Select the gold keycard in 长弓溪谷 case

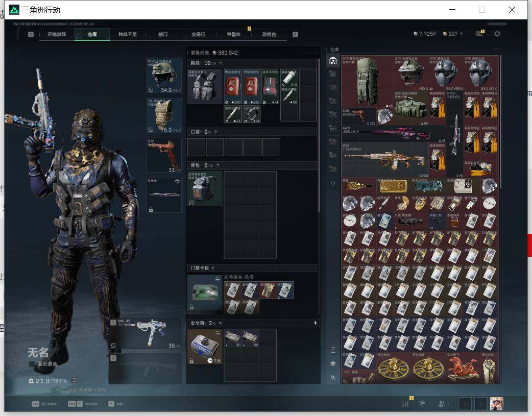[x=268, y=290]
